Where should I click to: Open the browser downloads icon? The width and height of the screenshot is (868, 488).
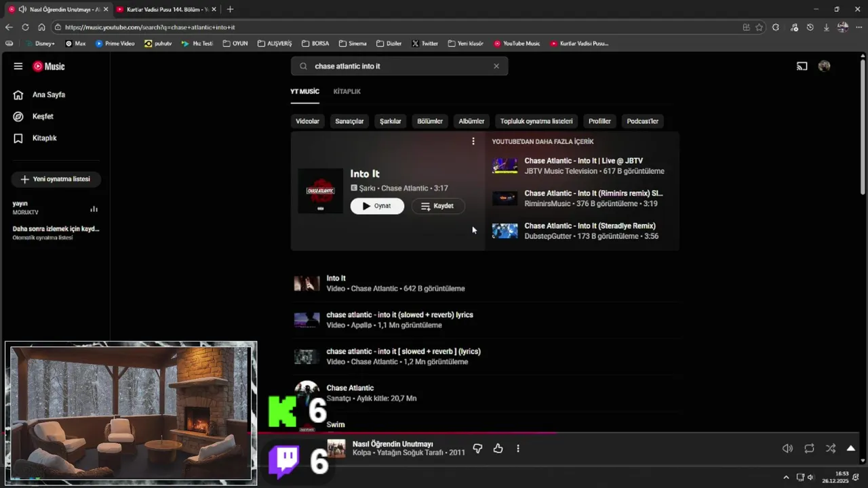pyautogui.click(x=826, y=27)
